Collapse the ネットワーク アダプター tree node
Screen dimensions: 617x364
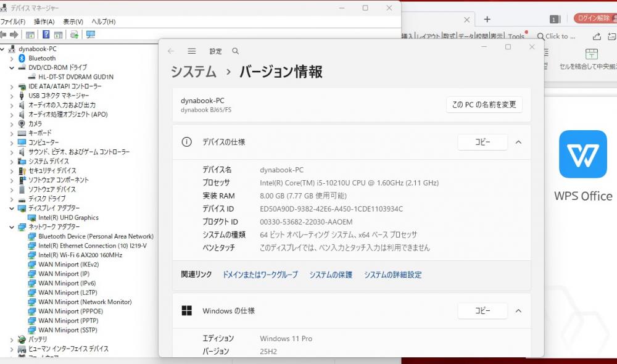(x=12, y=227)
